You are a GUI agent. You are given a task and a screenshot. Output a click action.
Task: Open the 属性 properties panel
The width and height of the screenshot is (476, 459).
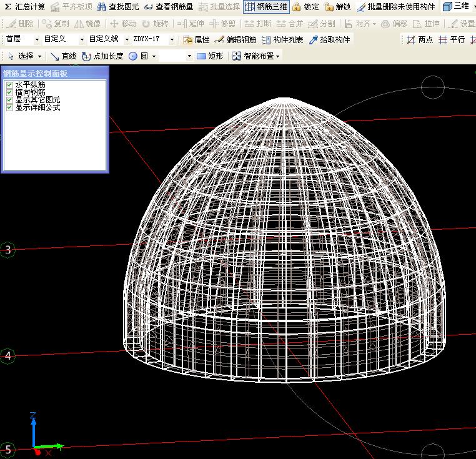[x=196, y=40]
